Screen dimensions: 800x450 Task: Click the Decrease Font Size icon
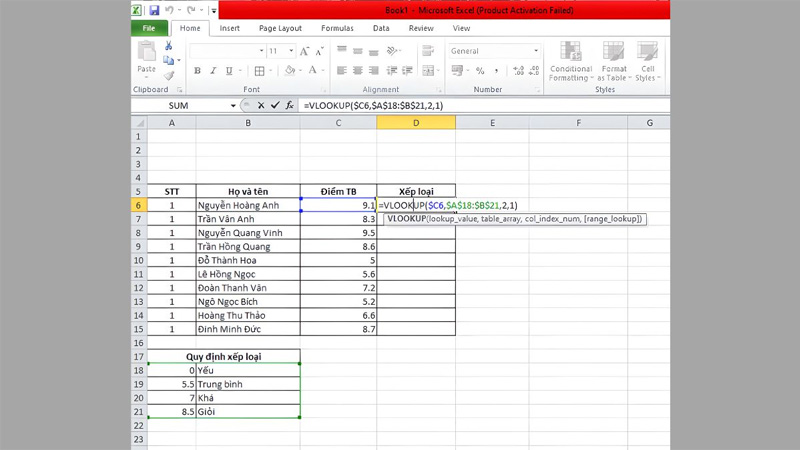319,51
